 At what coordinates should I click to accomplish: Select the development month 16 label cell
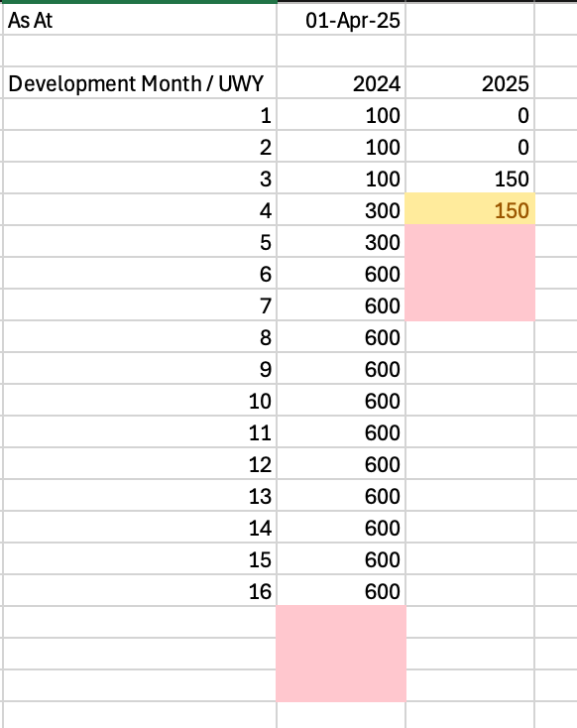140,590
